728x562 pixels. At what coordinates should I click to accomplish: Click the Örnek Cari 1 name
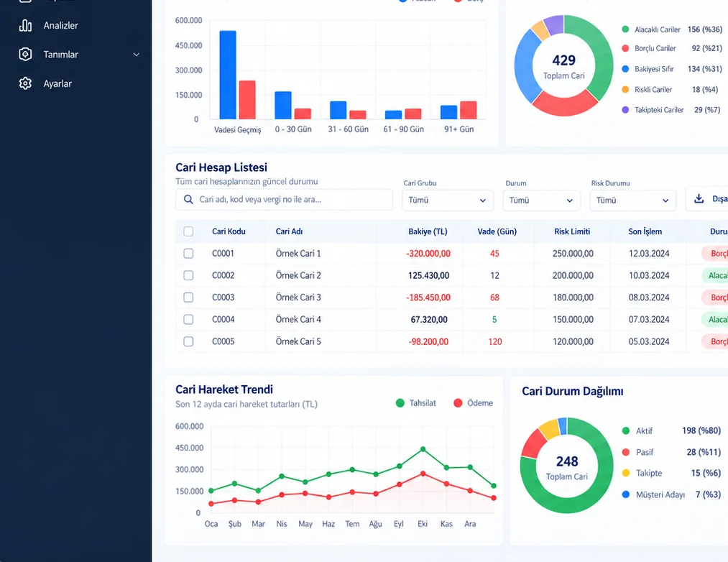pos(298,254)
